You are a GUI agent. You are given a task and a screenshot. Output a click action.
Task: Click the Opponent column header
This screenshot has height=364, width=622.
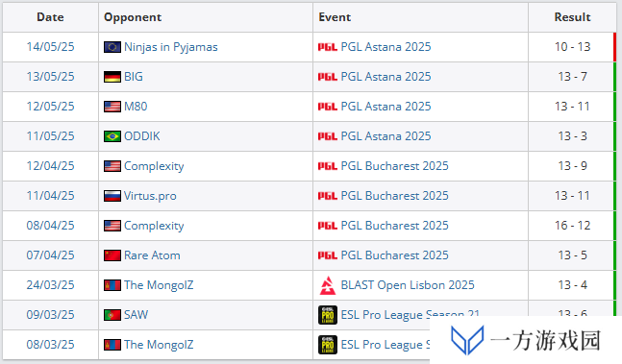point(133,17)
